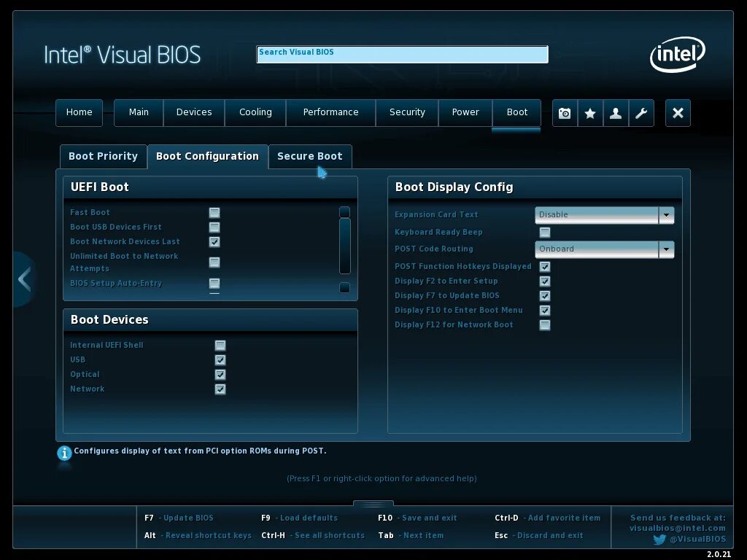The image size is (747, 560).
Task: Enable Display F12 for Network Boot
Action: pyautogui.click(x=545, y=325)
